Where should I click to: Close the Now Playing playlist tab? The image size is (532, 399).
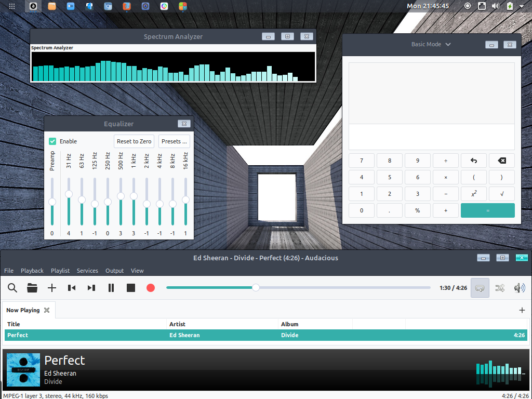click(x=47, y=310)
